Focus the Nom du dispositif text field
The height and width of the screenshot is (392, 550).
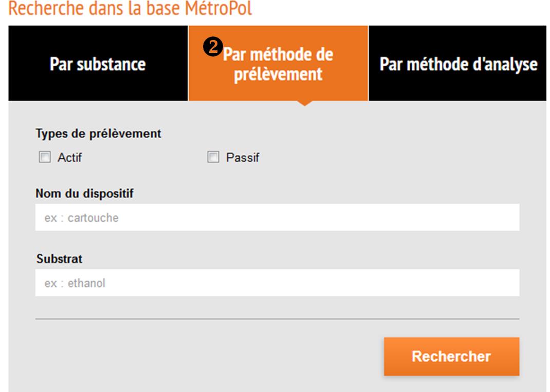point(277,218)
